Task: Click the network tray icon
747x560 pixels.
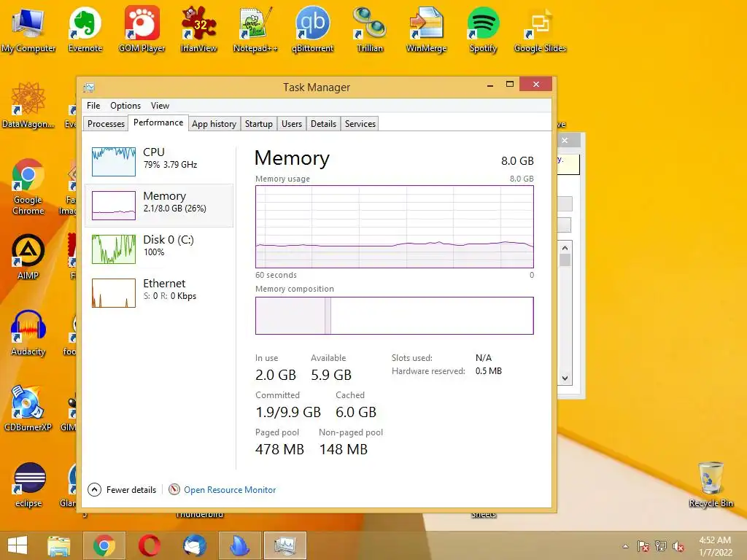Action: click(x=661, y=546)
